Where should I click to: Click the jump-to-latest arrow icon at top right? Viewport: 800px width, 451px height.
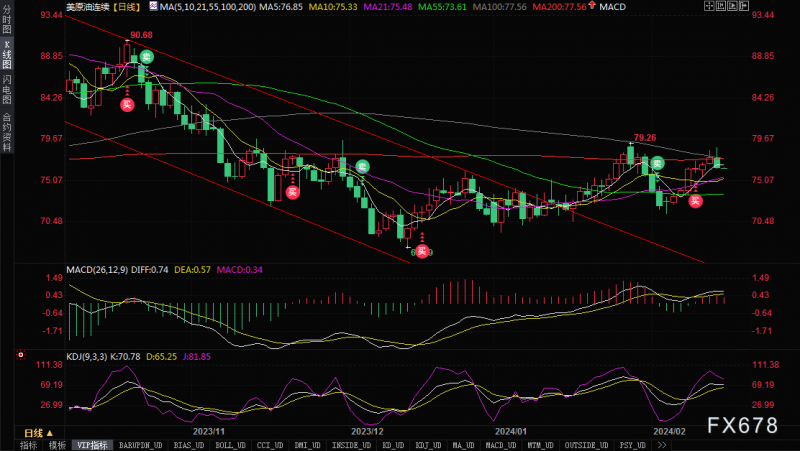point(744,6)
